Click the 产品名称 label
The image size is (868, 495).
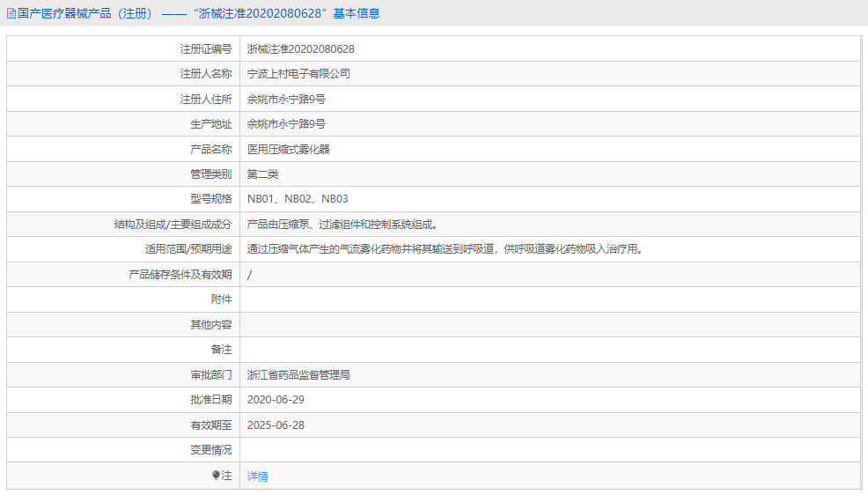point(211,150)
